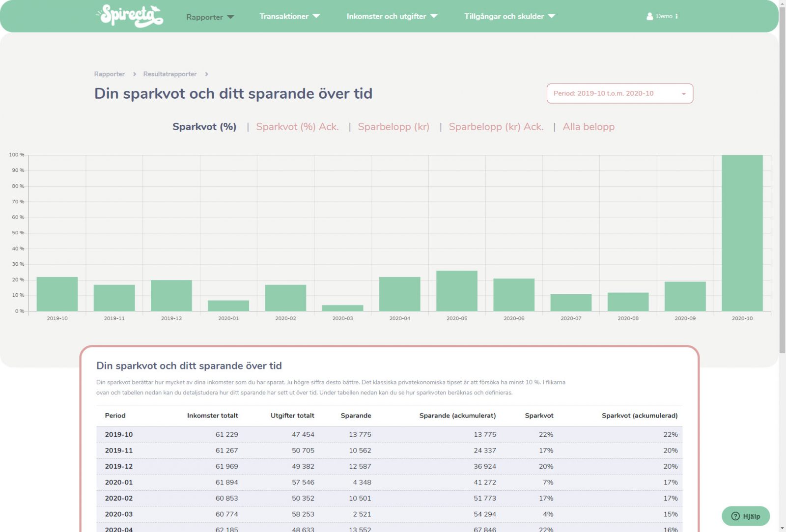
Task: Click the 2020-10 bar in chart
Action: point(742,233)
